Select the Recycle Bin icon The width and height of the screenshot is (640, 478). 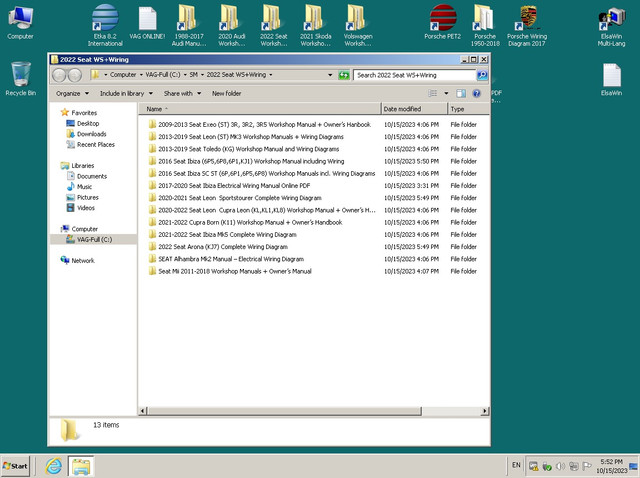pos(20,78)
